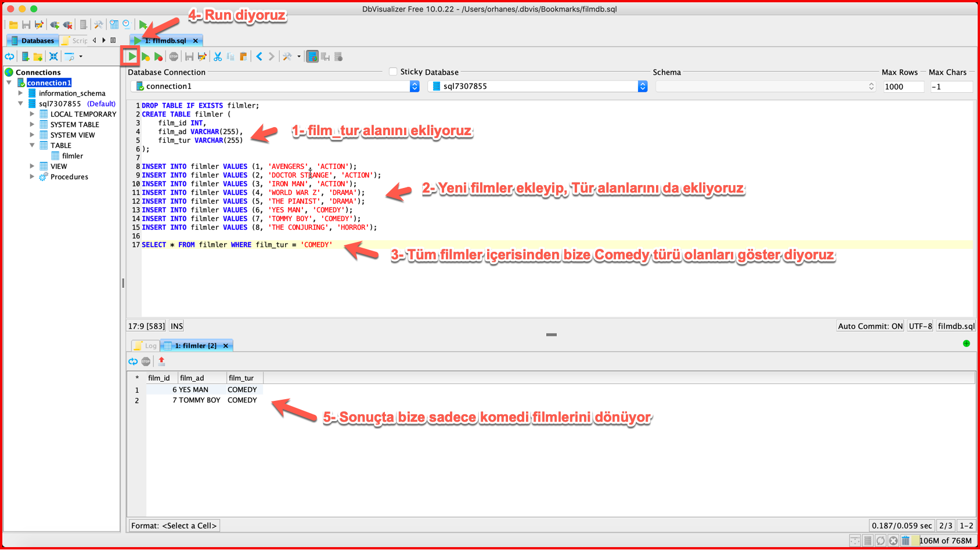Screen dimensions: 980x550
Task: Switch to the Scripts tab
Action: click(x=75, y=40)
